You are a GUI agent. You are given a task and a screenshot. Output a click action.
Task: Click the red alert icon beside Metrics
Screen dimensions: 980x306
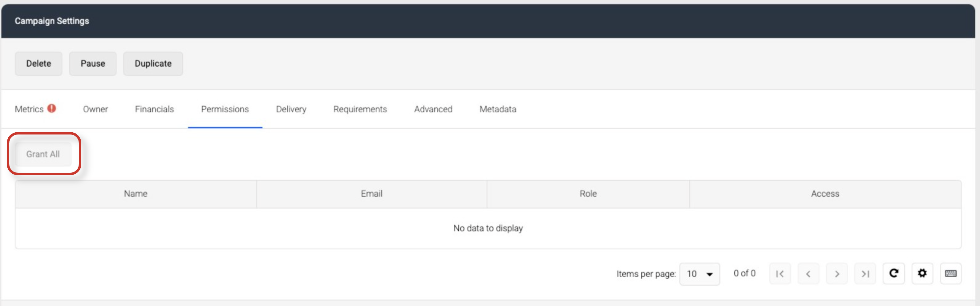pos(52,109)
